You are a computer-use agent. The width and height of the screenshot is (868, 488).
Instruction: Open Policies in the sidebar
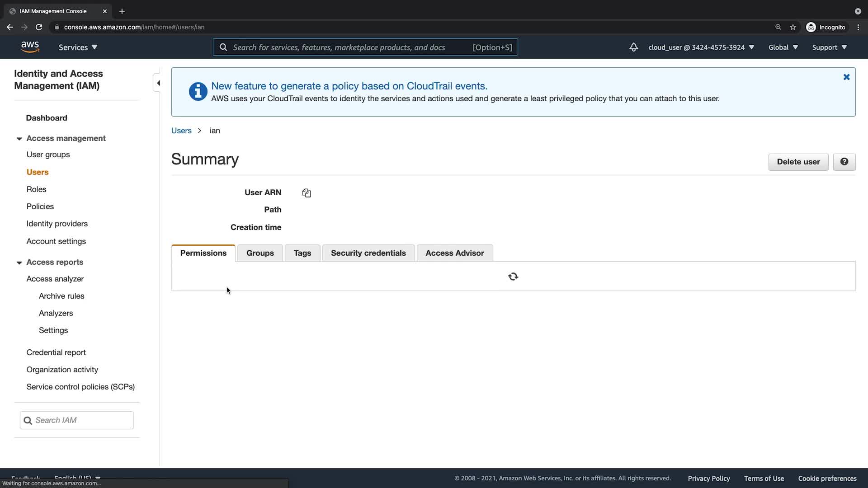coord(40,206)
